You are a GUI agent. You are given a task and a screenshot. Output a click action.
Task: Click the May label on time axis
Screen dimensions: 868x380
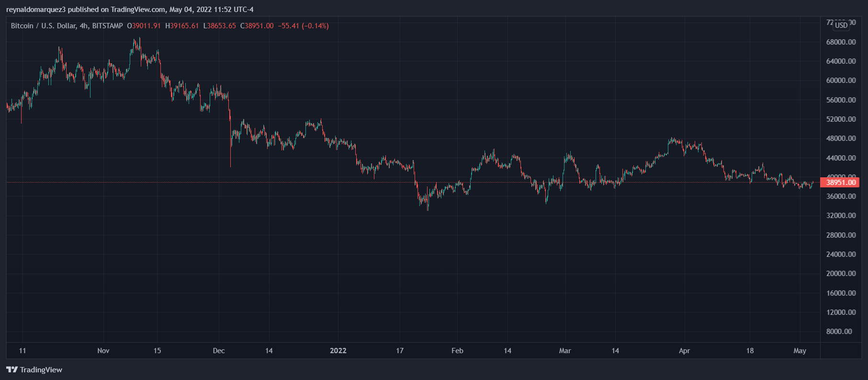(x=800, y=351)
